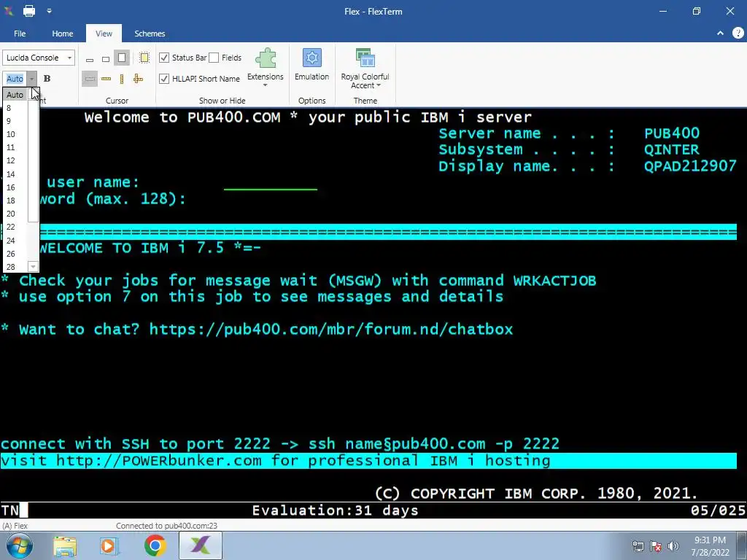Click the Action Center flag tray icon

[x=656, y=546]
